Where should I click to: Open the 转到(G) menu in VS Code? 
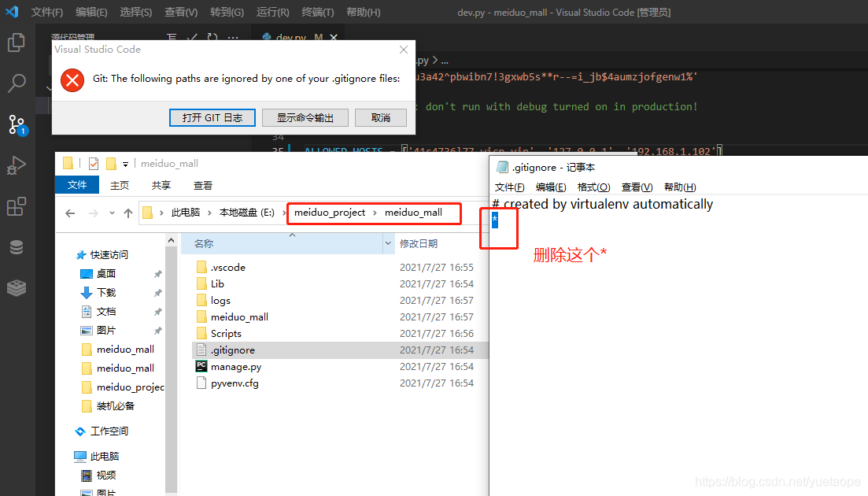click(227, 12)
